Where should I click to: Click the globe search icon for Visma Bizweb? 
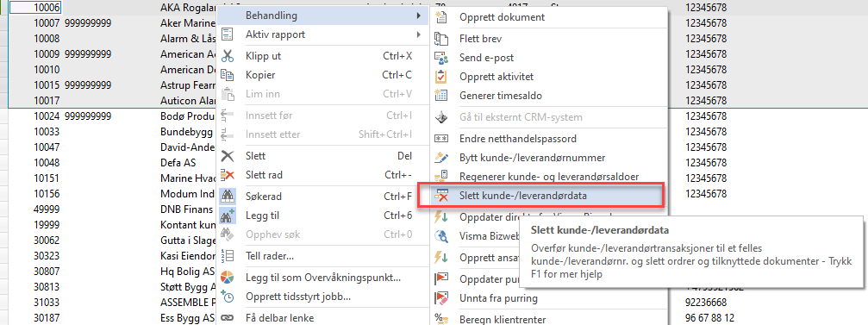[441, 236]
